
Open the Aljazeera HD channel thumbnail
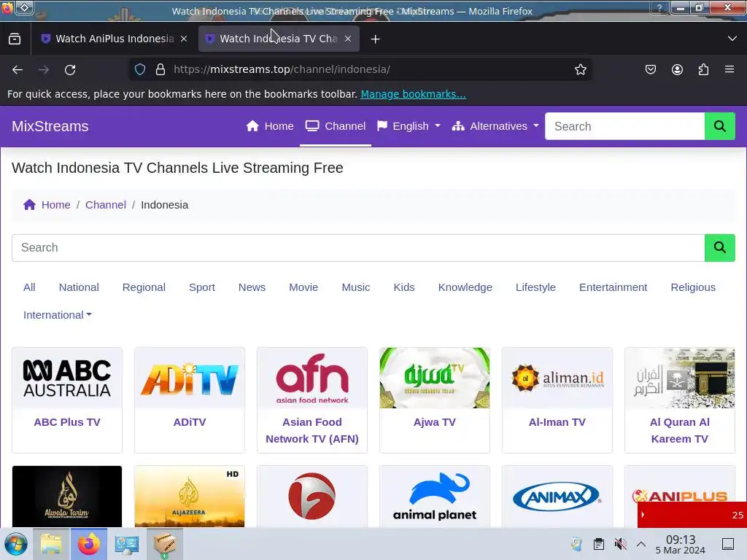pyautogui.click(x=190, y=497)
